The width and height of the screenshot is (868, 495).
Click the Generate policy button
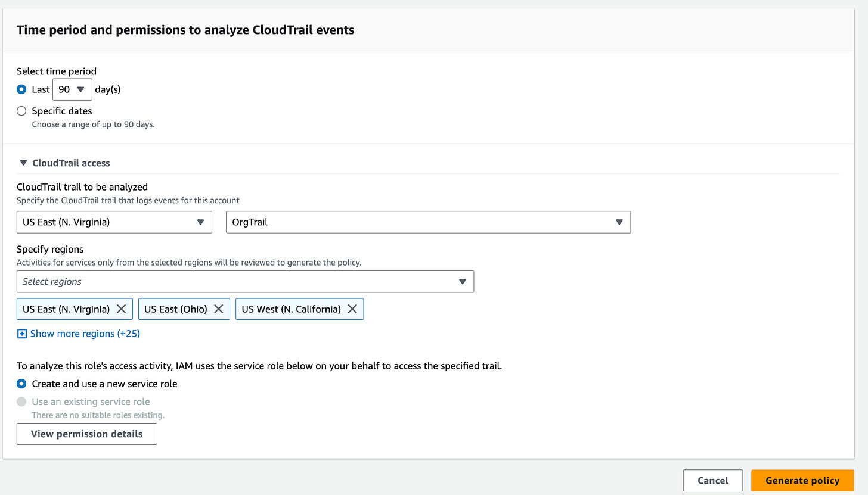(x=802, y=480)
